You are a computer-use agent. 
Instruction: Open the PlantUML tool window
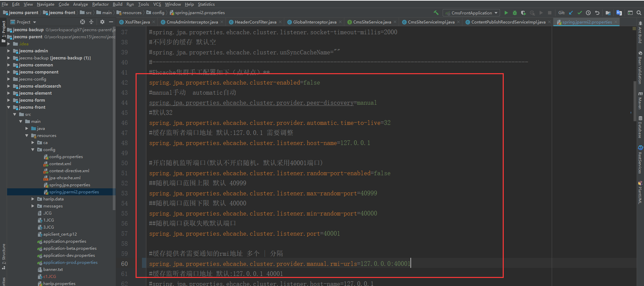coord(640,193)
